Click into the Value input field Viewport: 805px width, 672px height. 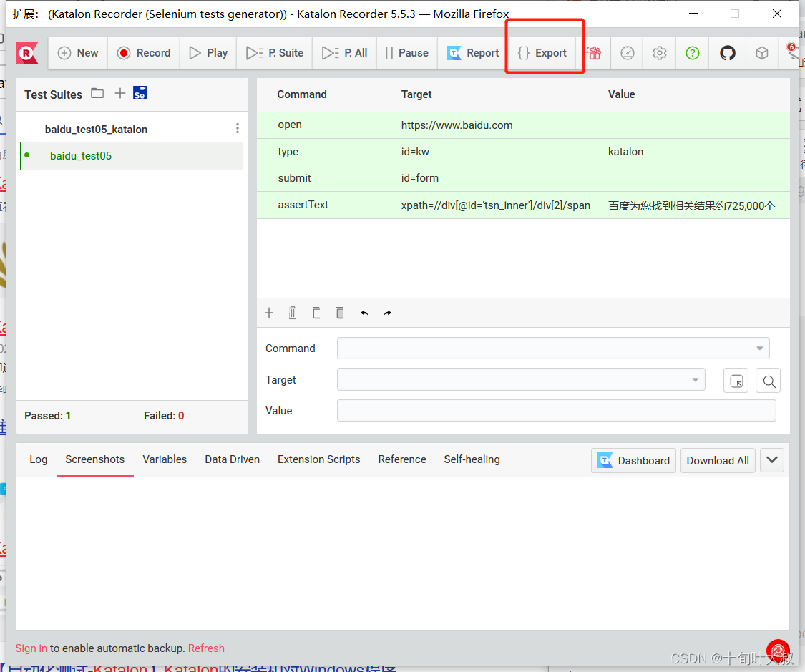557,411
